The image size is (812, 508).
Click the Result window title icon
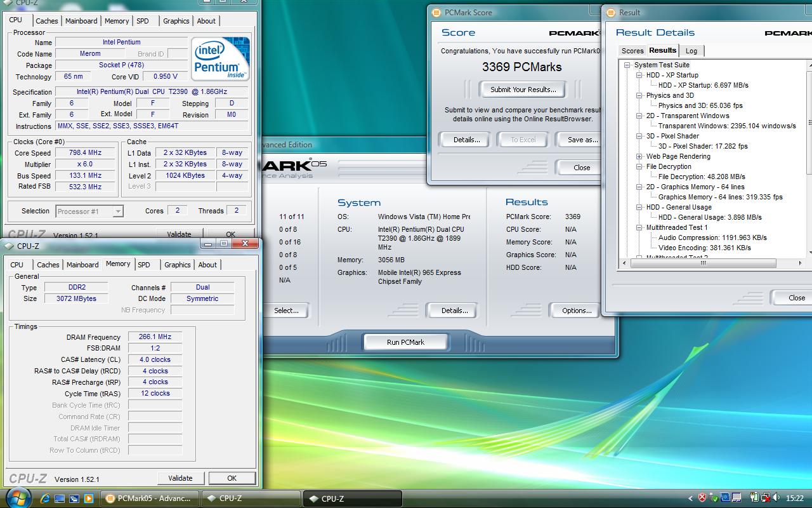[x=611, y=12]
